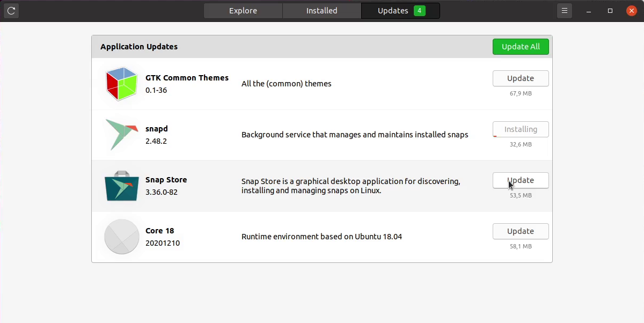644x323 pixels.
Task: Click the GTK Common Themes title
Action: coord(187,78)
